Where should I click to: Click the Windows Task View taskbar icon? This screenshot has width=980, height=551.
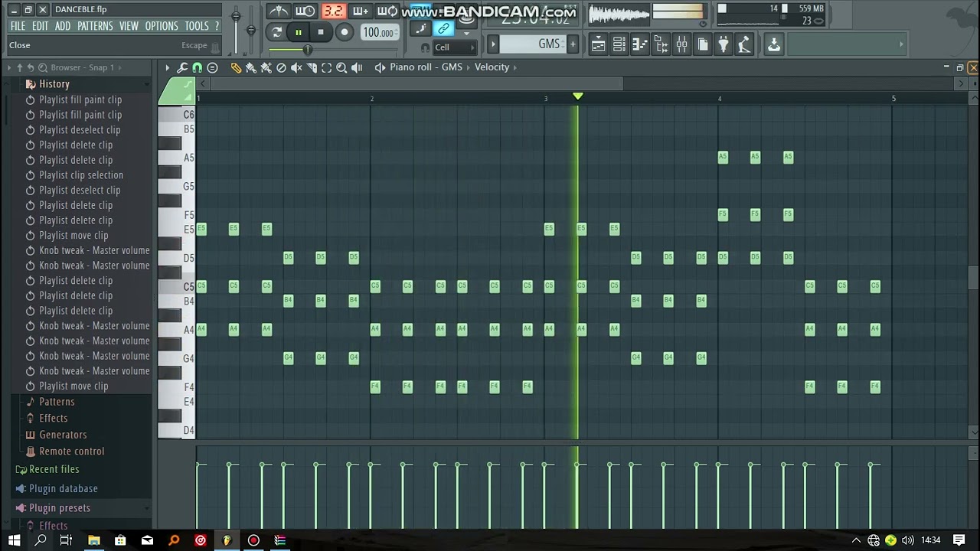67,540
